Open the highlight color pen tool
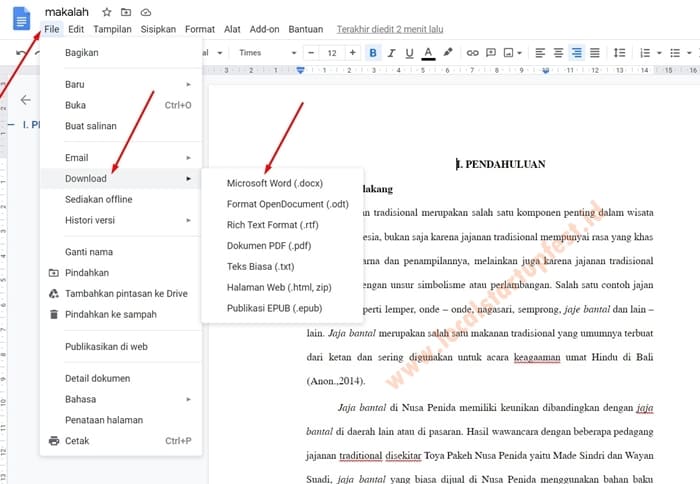The width and height of the screenshot is (700, 484). coord(447,53)
